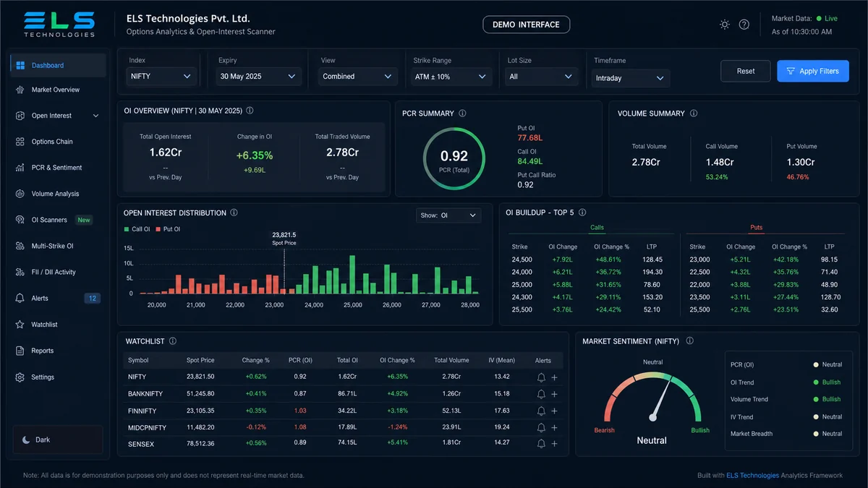Expand the Open Interest sidebar chevron
This screenshot has height=488, width=868.
click(96, 116)
